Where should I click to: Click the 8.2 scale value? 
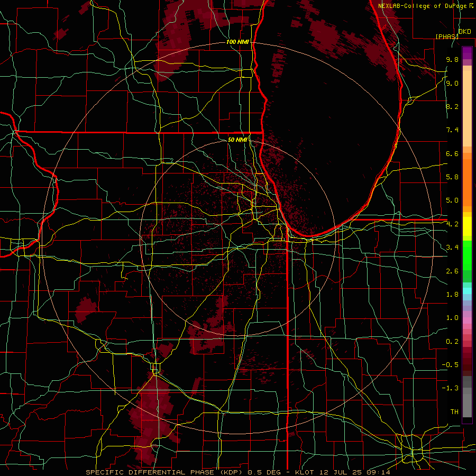coord(452,106)
